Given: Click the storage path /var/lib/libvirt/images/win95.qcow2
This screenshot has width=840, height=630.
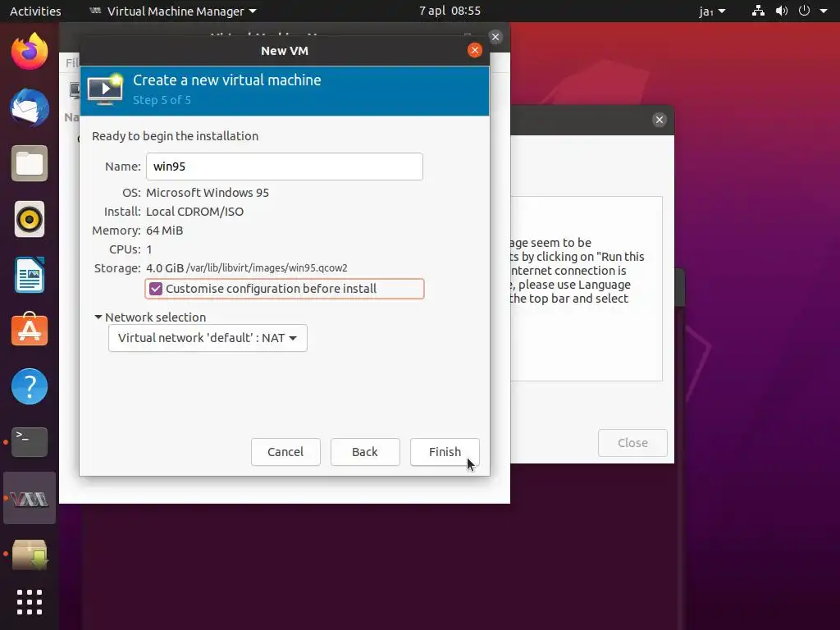Looking at the screenshot, I should (267, 268).
